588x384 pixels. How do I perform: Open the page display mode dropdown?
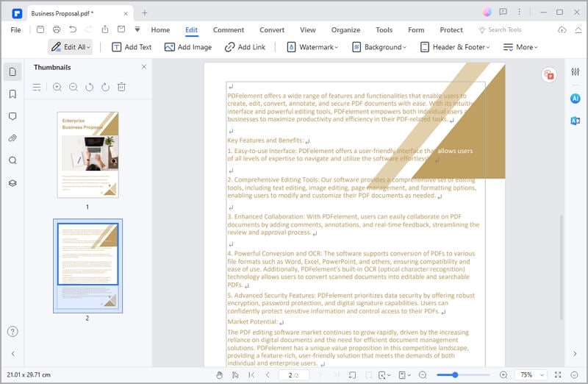coord(404,374)
